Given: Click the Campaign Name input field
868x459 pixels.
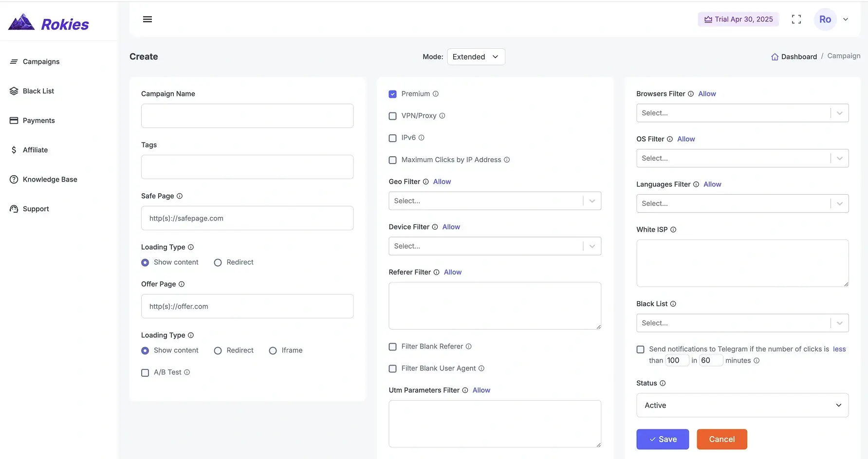Looking at the screenshot, I should 247,116.
